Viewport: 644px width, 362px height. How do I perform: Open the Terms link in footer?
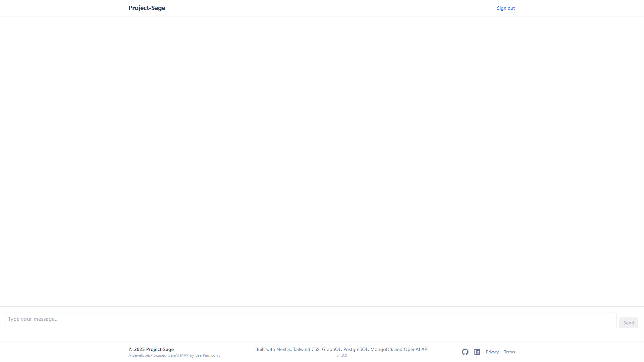509,352
